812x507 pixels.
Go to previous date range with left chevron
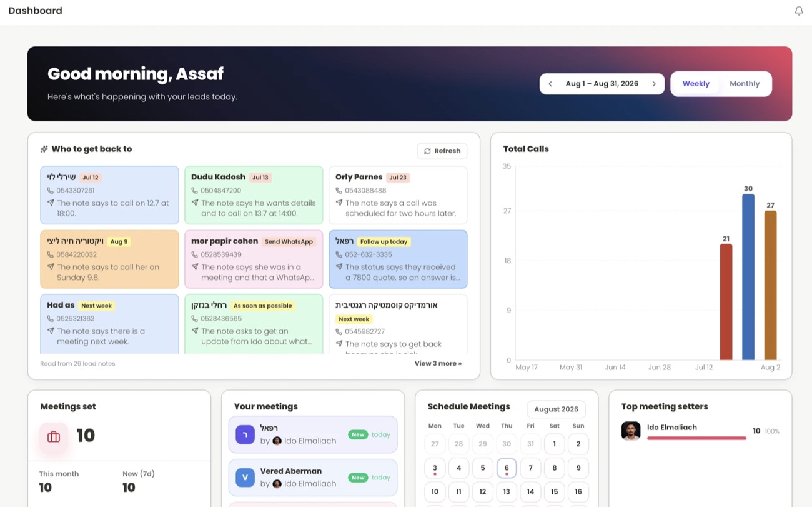[x=550, y=84]
